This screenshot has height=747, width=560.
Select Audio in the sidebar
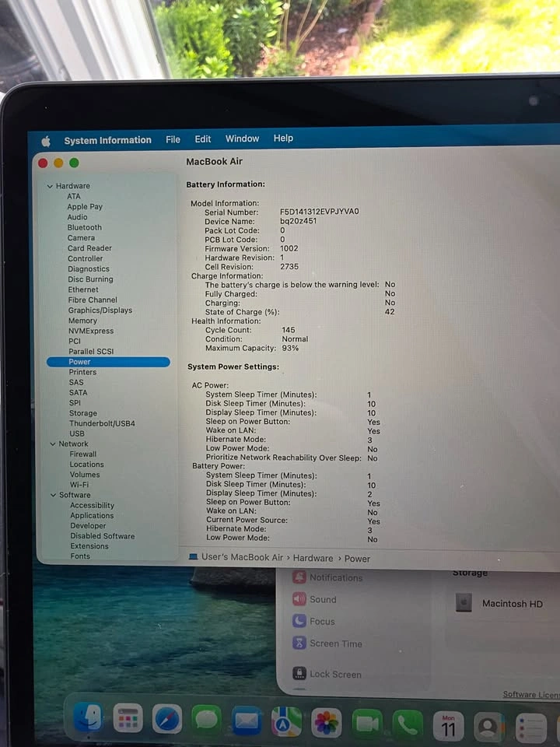click(77, 217)
